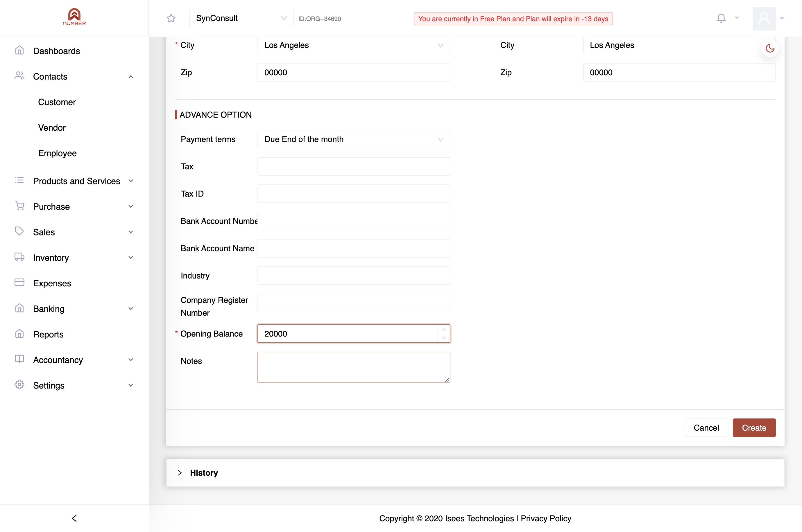This screenshot has width=802, height=532.
Task: Click the Contacts people icon
Action: click(x=19, y=76)
